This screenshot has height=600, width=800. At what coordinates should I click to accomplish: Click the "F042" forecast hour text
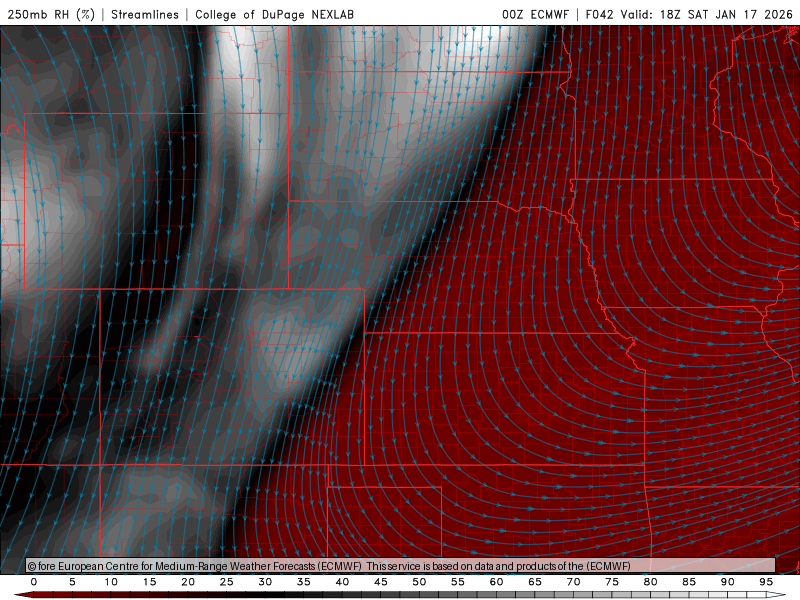(599, 14)
